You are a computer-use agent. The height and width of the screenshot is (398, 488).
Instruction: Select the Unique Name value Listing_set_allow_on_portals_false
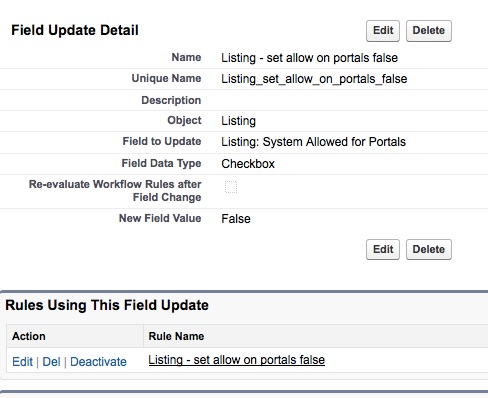(x=314, y=79)
